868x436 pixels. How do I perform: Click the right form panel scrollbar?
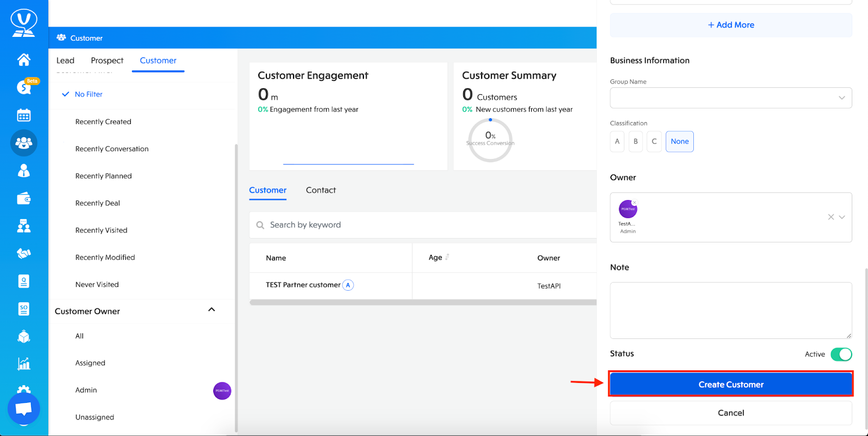866,349
